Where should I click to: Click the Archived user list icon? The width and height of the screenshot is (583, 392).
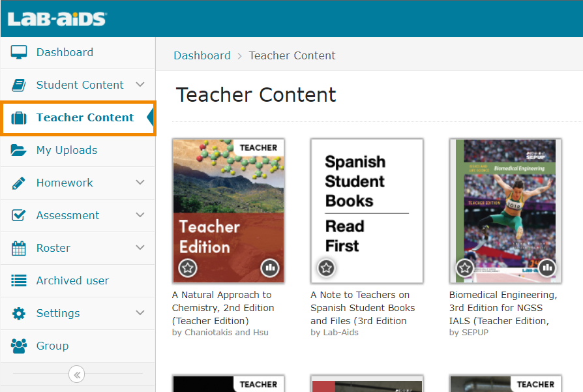pyautogui.click(x=19, y=280)
